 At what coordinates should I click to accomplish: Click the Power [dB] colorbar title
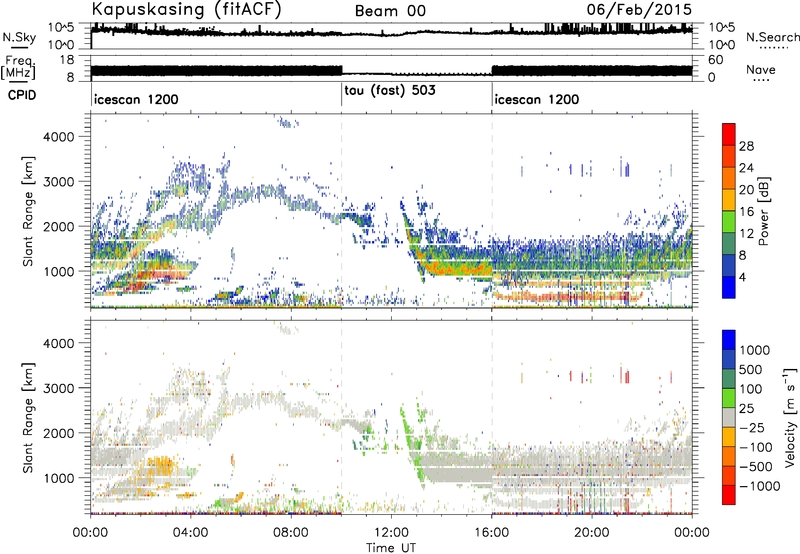click(763, 211)
